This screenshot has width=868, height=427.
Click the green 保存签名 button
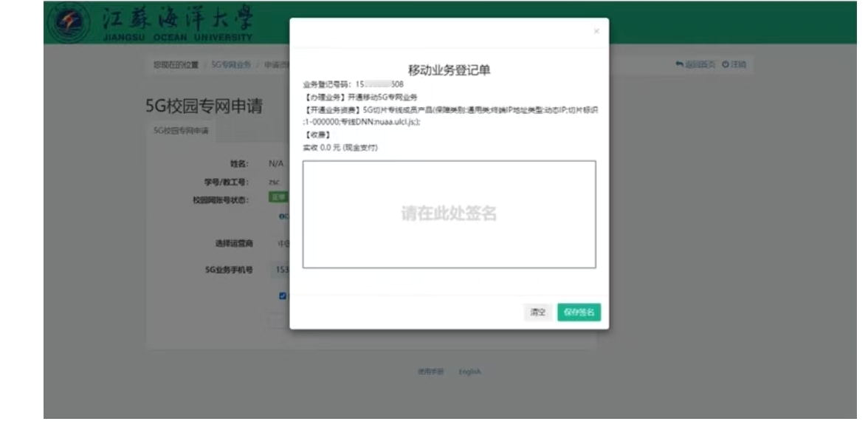point(579,312)
